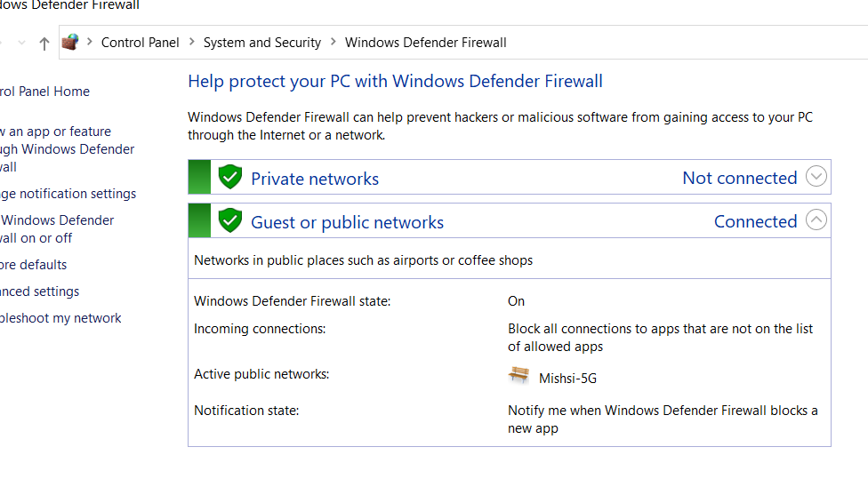The image size is (868, 495).
Task: Click the Connected status text
Action: point(756,221)
